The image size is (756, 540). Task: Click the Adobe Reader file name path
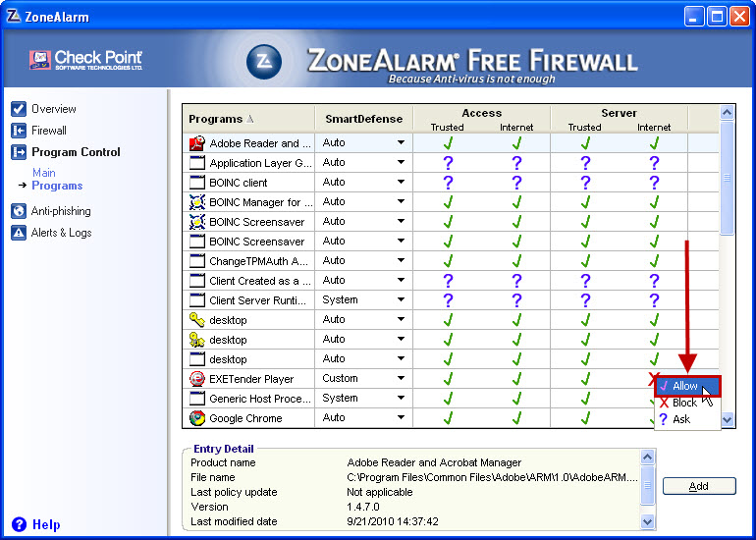click(492, 478)
